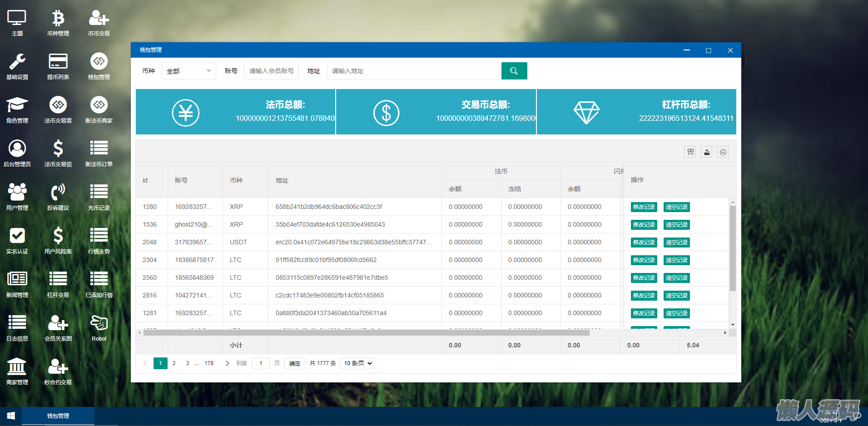Click 修改记录 for row id 1280
The height and width of the screenshot is (426, 868).
click(x=644, y=207)
